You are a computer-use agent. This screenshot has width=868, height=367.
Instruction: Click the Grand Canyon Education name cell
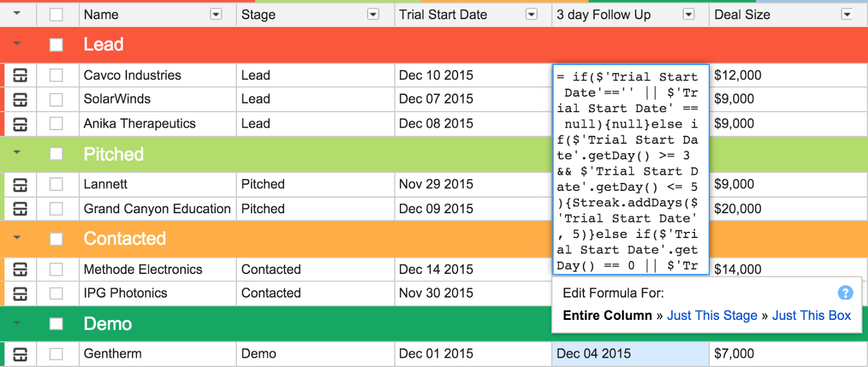(x=157, y=209)
